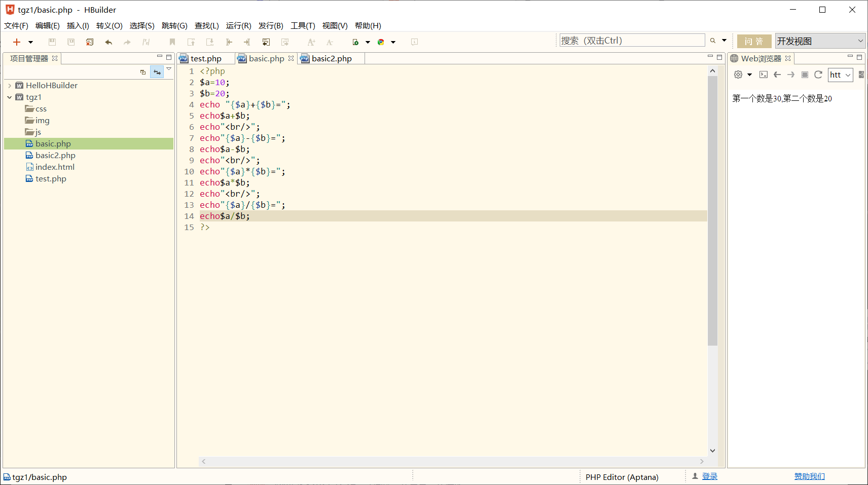
Task: Navigate back in Web browser panel
Action: [777, 74]
